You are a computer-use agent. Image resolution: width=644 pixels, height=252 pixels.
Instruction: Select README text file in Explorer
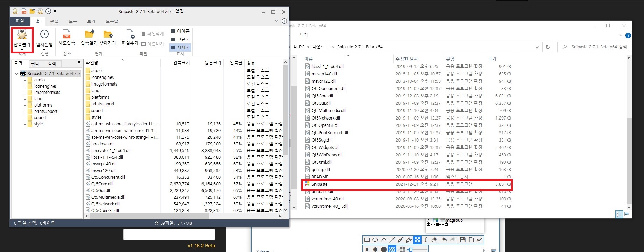pyautogui.click(x=407, y=177)
